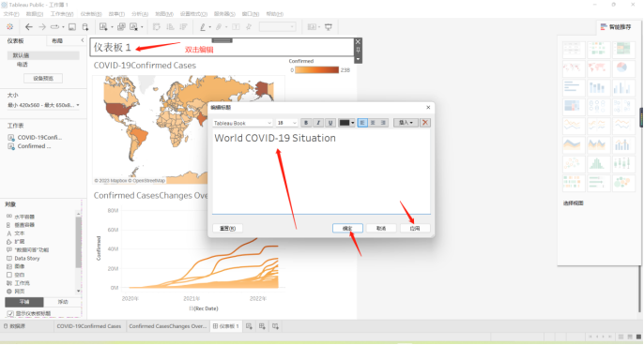Screen dimensions: 644x345
Task: Click the red X clear formatting button in dialog
Action: coord(425,123)
